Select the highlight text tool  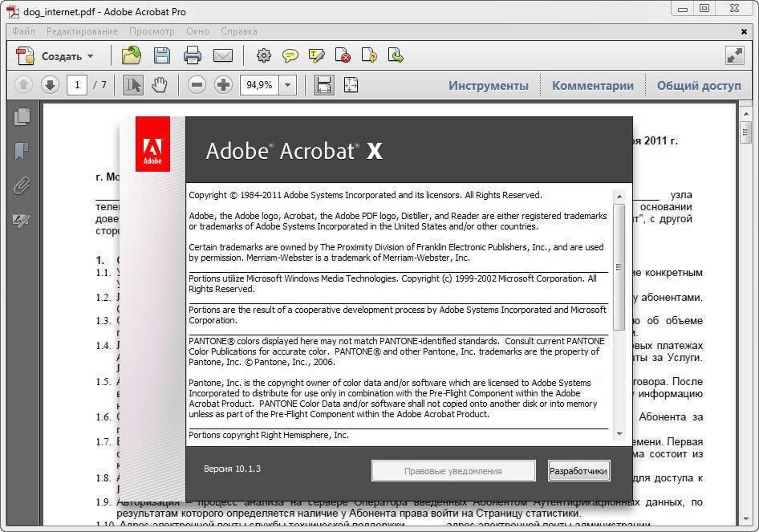tap(316, 56)
